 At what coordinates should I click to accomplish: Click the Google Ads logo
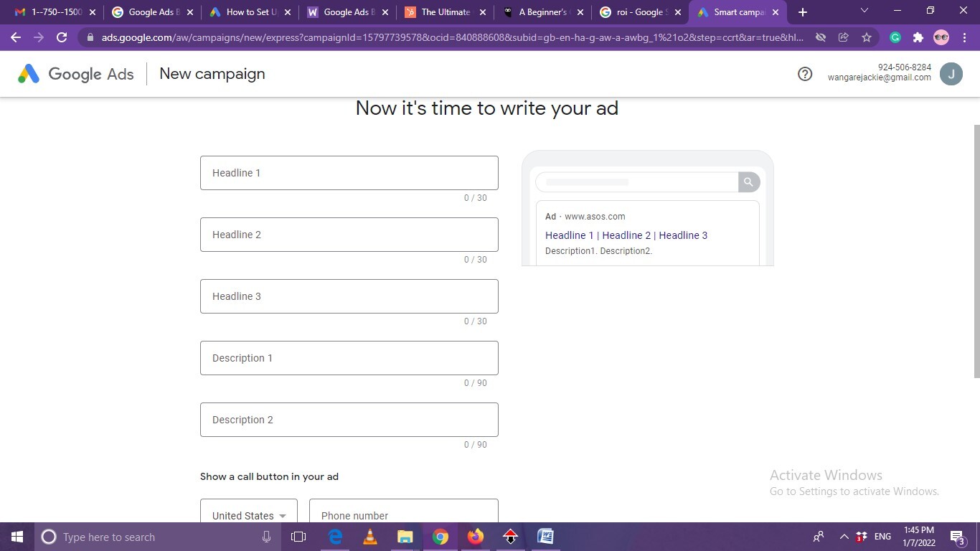(x=75, y=74)
